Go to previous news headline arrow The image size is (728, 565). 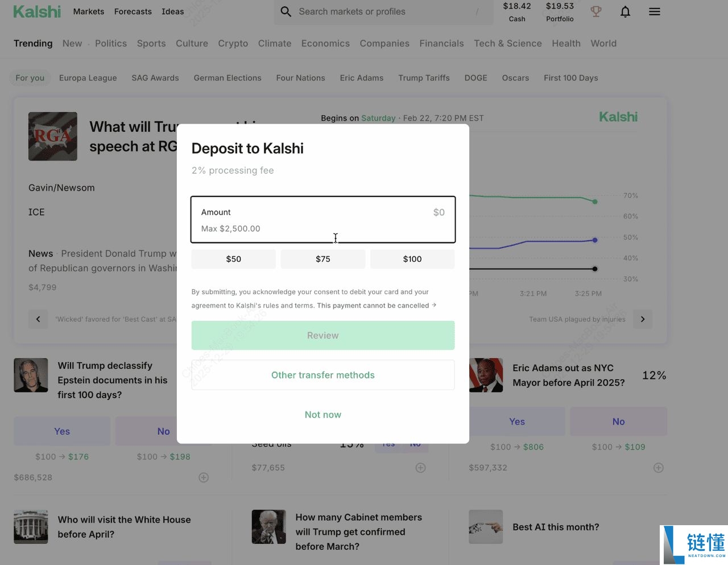(38, 319)
